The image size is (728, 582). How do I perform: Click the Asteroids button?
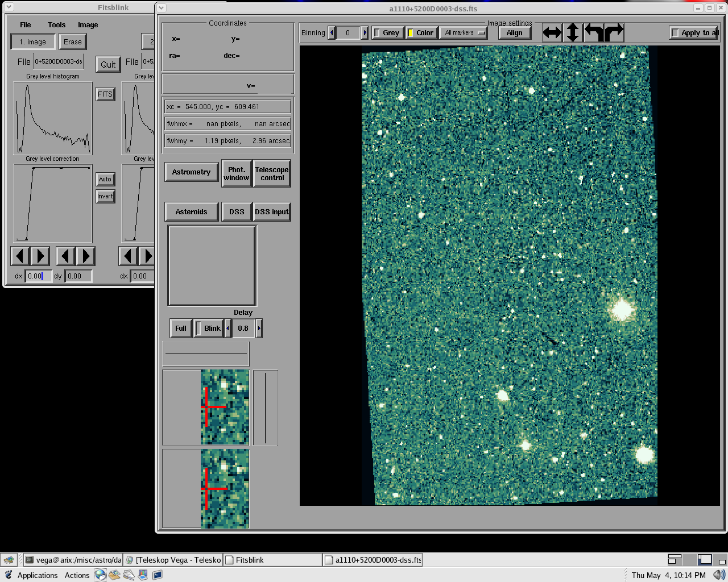point(192,212)
